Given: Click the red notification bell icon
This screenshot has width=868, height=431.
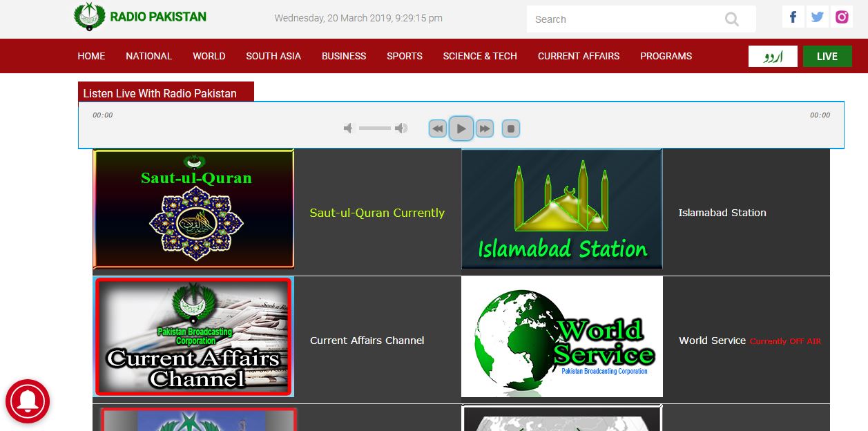Looking at the screenshot, I should pyautogui.click(x=28, y=402).
